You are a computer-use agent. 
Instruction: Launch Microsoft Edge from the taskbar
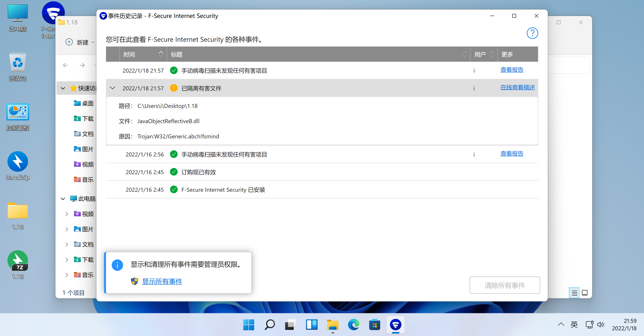[354, 325]
